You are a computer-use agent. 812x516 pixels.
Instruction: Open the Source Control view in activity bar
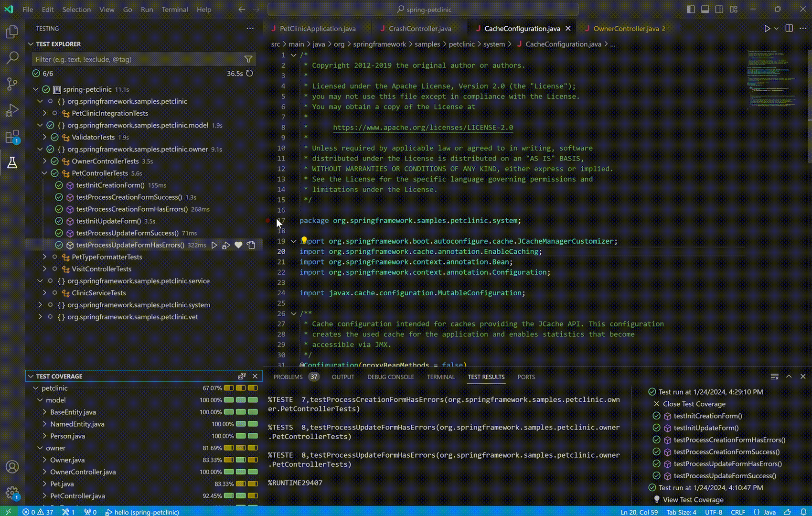tap(12, 85)
